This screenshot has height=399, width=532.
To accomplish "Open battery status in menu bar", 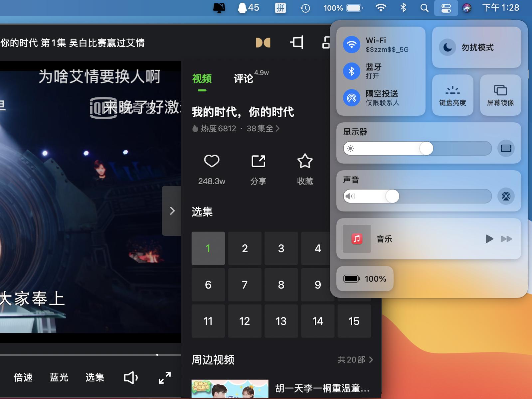I will coord(343,8).
